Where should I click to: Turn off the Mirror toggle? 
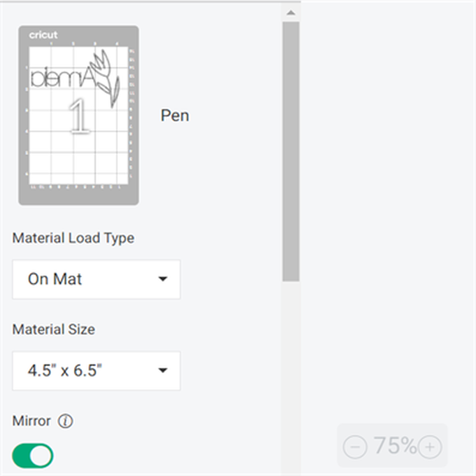pos(32,456)
